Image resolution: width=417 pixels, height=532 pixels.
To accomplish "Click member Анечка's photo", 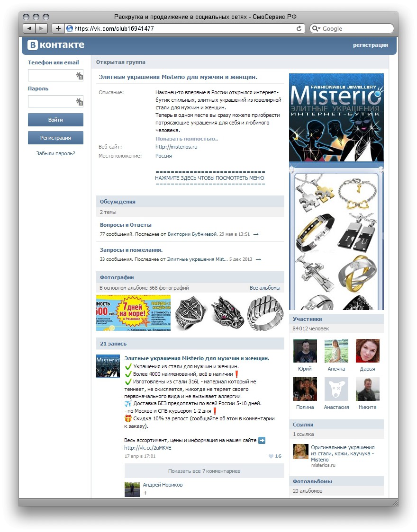I will 336,351.
